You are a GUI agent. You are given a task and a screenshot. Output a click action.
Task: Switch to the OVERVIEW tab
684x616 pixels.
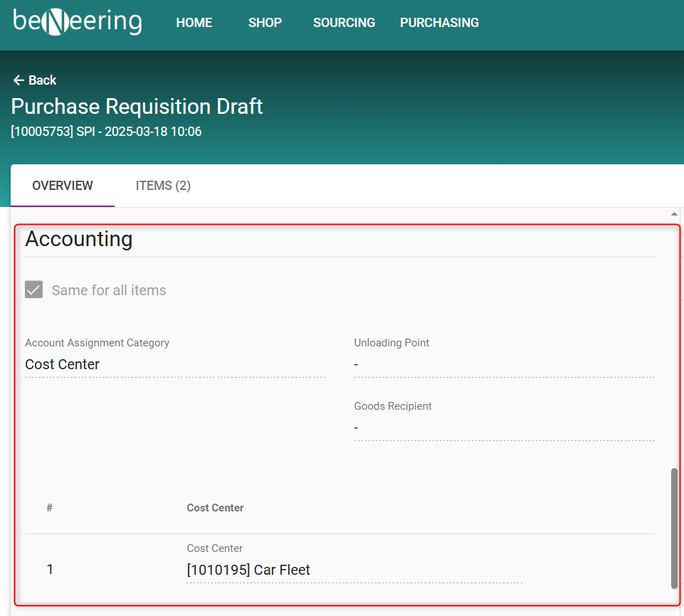click(63, 186)
